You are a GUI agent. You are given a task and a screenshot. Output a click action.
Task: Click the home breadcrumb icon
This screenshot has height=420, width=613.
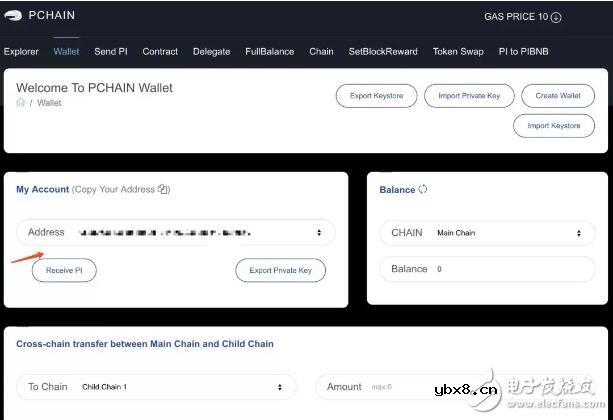click(x=20, y=102)
